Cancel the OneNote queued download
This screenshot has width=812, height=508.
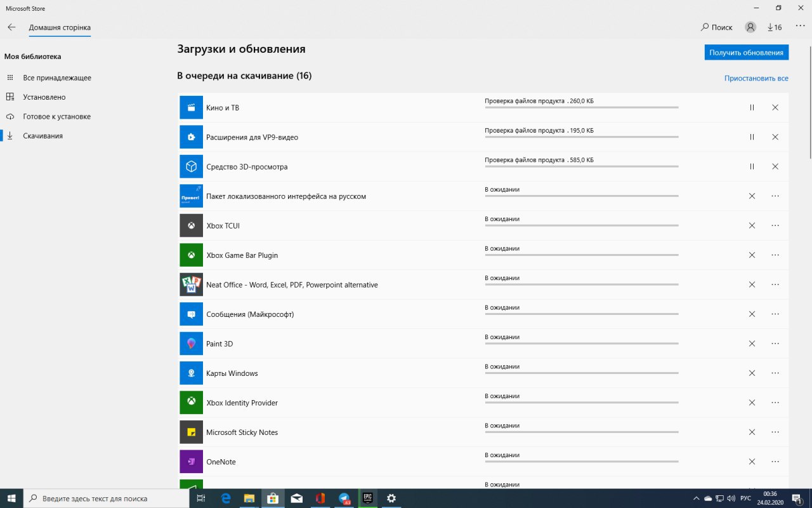coord(752,462)
